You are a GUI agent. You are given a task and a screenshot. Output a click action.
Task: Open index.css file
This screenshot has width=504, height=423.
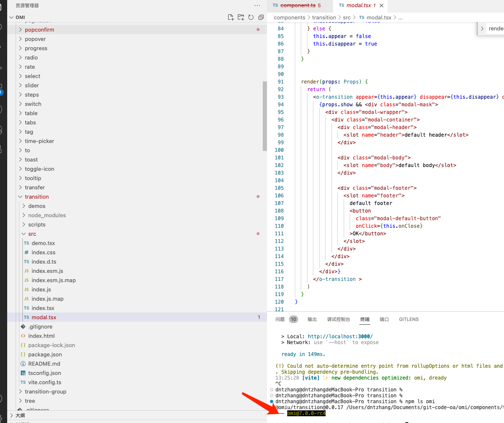tap(43, 253)
